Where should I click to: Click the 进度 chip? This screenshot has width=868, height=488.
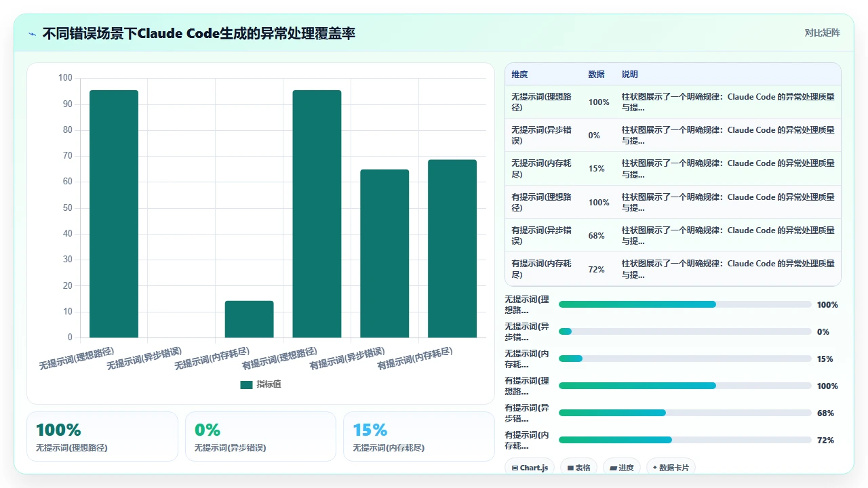click(621, 467)
